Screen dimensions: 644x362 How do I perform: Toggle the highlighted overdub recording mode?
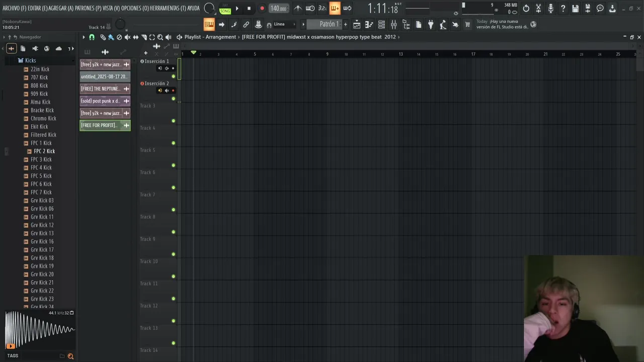335,9
